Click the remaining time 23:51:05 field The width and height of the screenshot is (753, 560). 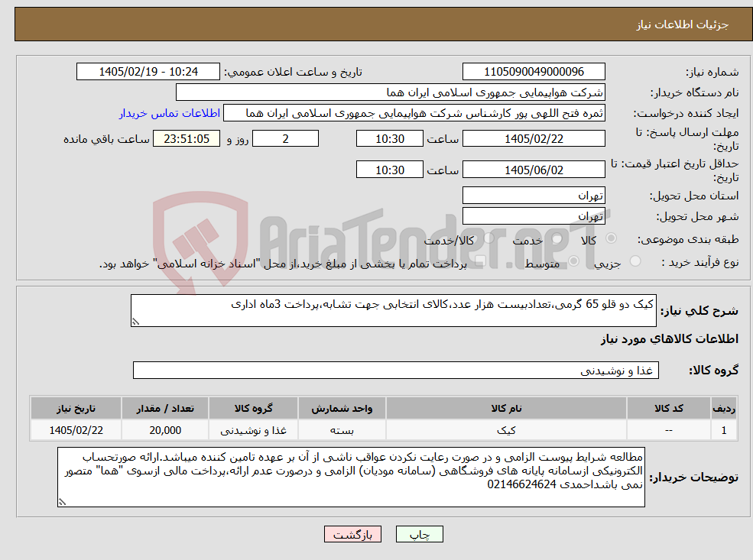point(187,139)
